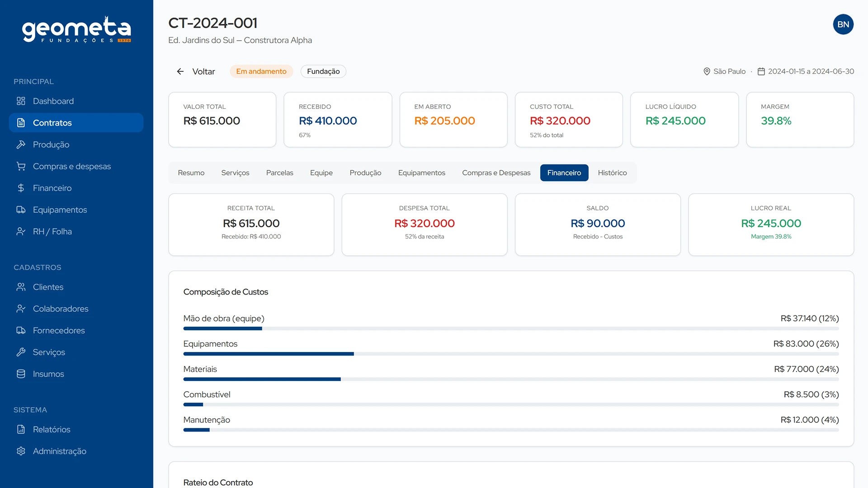Click the database icon beside Insumos
Image resolution: width=868 pixels, height=488 pixels.
(21, 374)
